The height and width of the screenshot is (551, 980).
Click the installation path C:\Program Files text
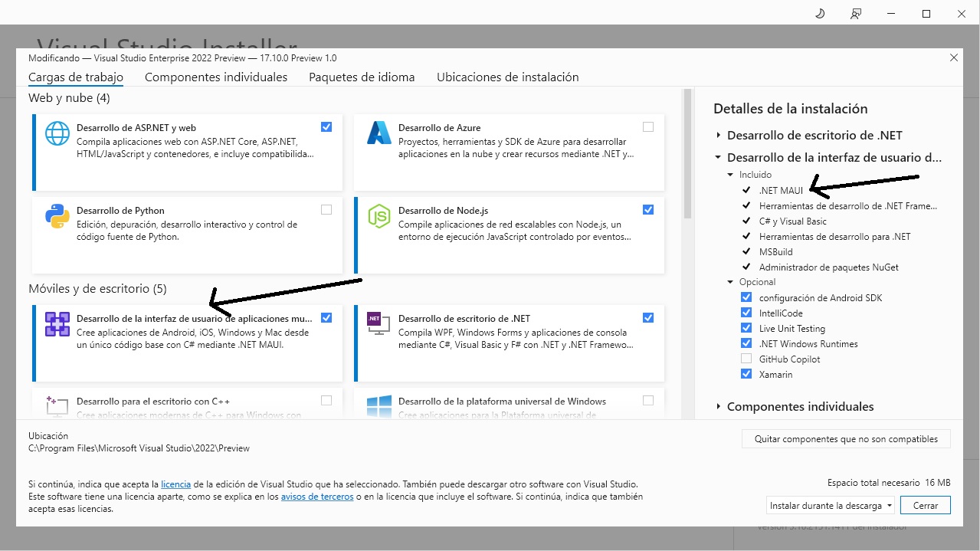(139, 448)
